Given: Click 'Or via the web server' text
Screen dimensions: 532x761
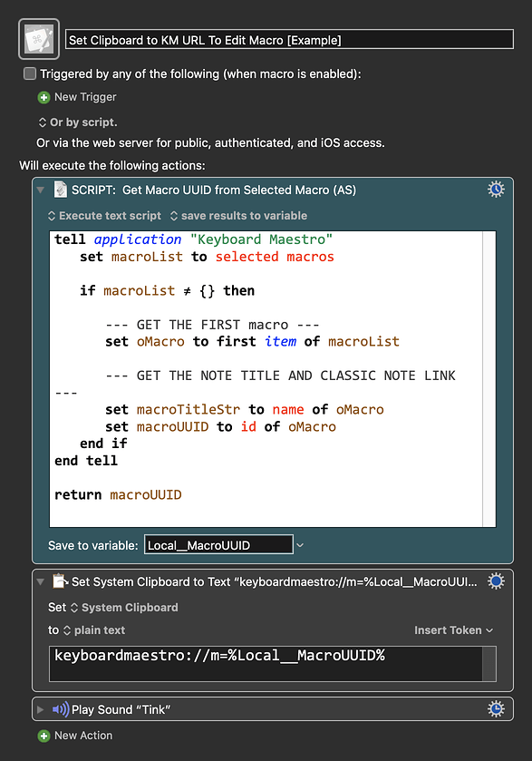Looking at the screenshot, I should 210,143.
